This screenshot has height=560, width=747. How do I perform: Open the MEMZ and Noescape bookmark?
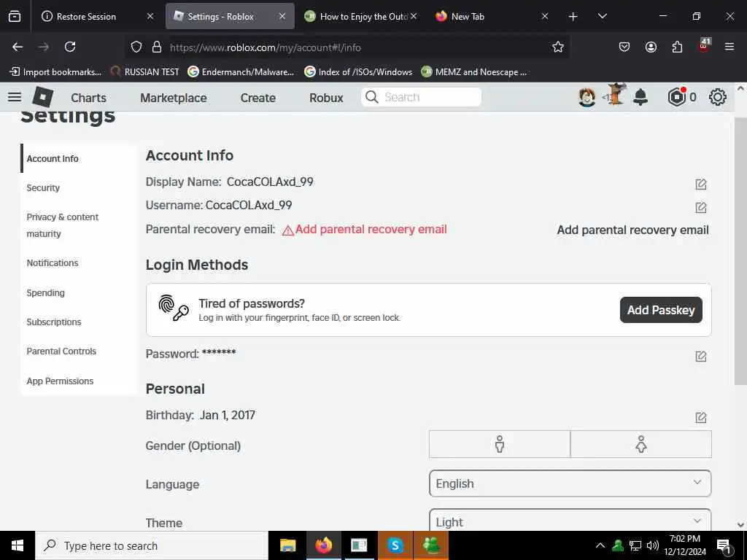click(474, 72)
